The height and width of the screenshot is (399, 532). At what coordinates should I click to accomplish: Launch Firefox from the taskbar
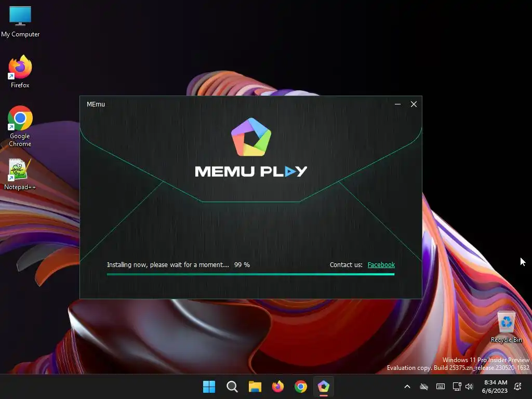[x=278, y=387]
